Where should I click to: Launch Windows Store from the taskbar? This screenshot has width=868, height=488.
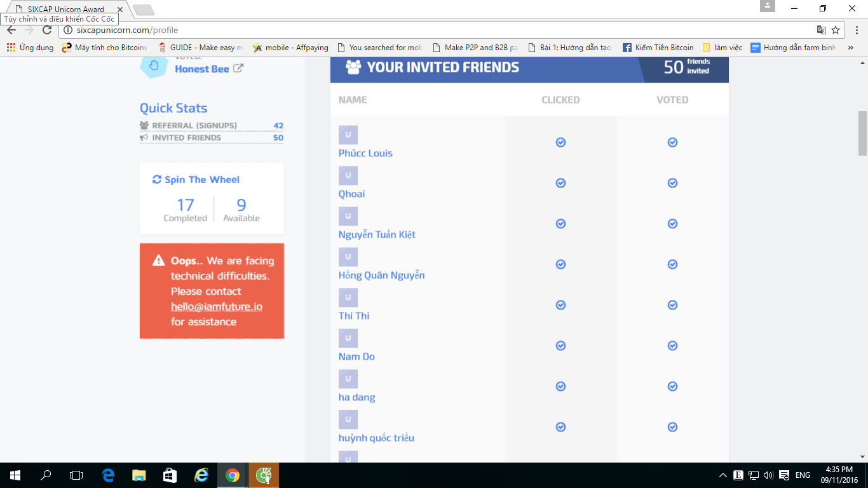(x=169, y=475)
